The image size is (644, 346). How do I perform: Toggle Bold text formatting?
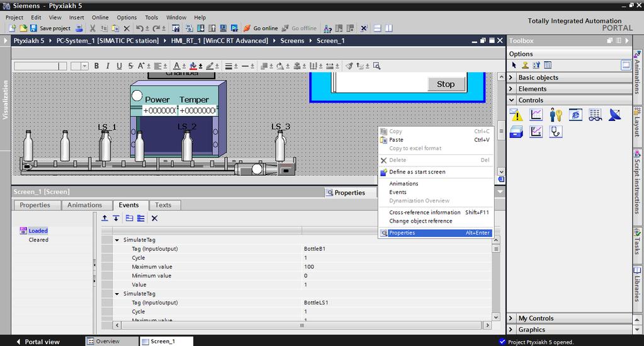[x=96, y=66]
